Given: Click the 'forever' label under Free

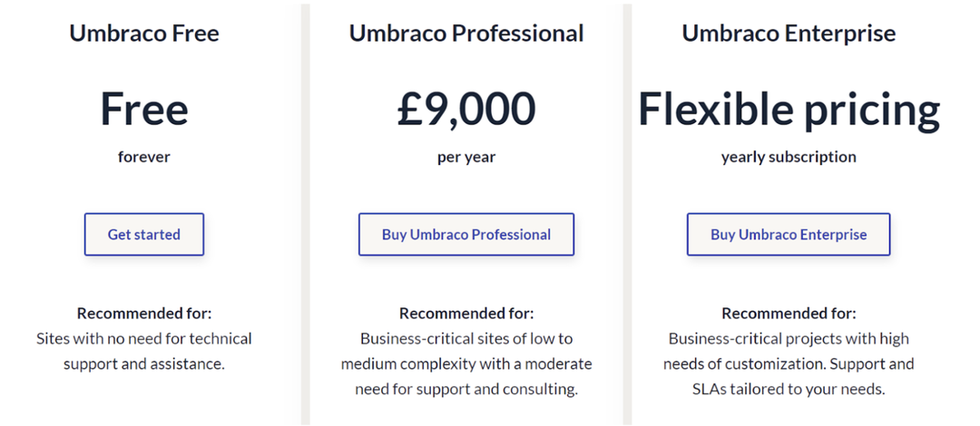Looking at the screenshot, I should point(143,156).
